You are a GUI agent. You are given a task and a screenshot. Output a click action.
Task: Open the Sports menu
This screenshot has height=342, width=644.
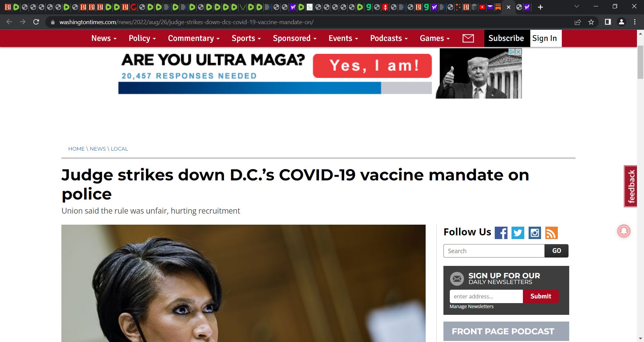(246, 38)
